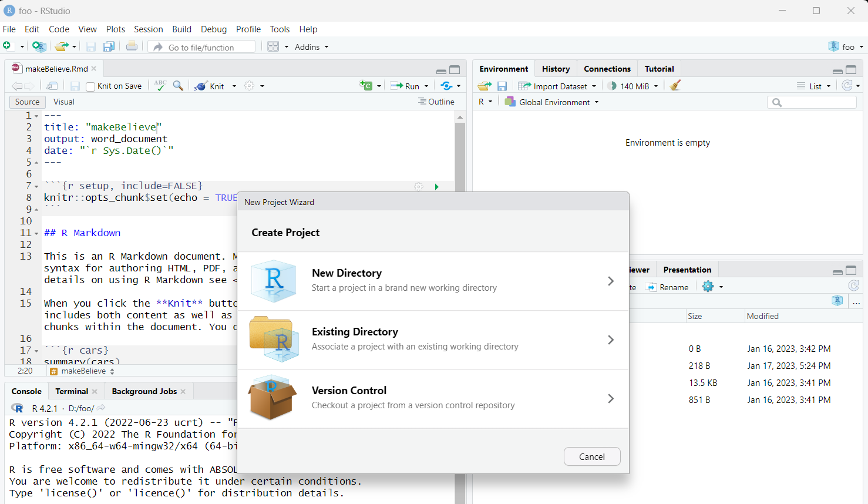Click the Go to file/function field
This screenshot has width=868, height=504.
click(208, 48)
